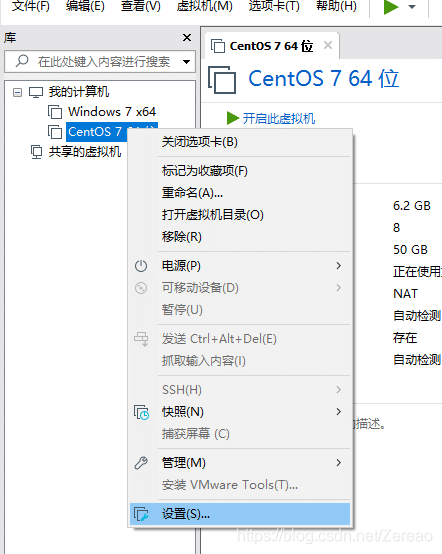Open the 虚拟机(M) menu
The image size is (442, 554).
205,6
